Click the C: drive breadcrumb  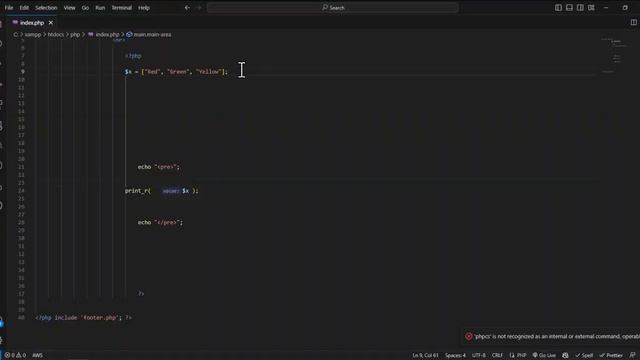[x=16, y=35]
